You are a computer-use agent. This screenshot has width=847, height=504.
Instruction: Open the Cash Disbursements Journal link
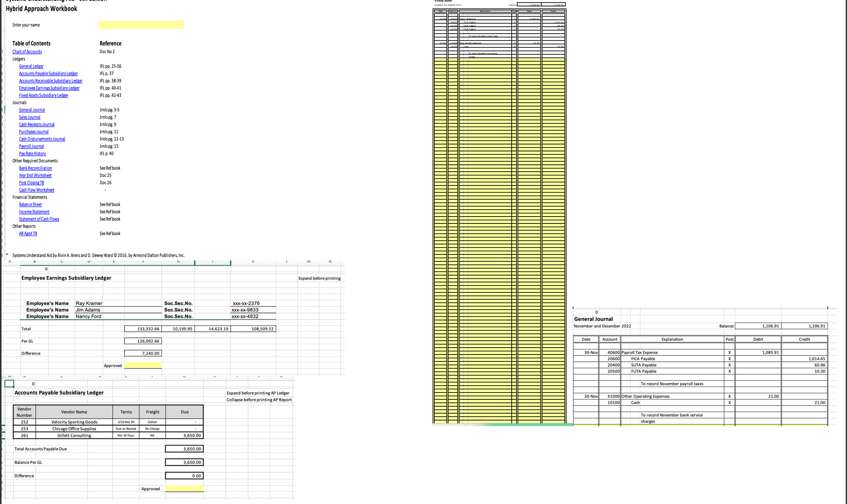42,139
